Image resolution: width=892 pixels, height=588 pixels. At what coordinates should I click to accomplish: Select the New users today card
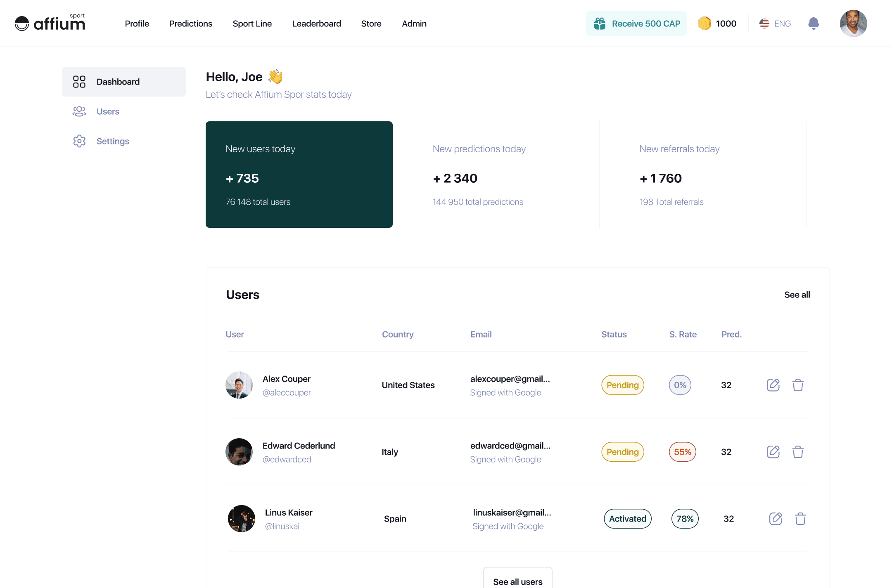point(299,175)
